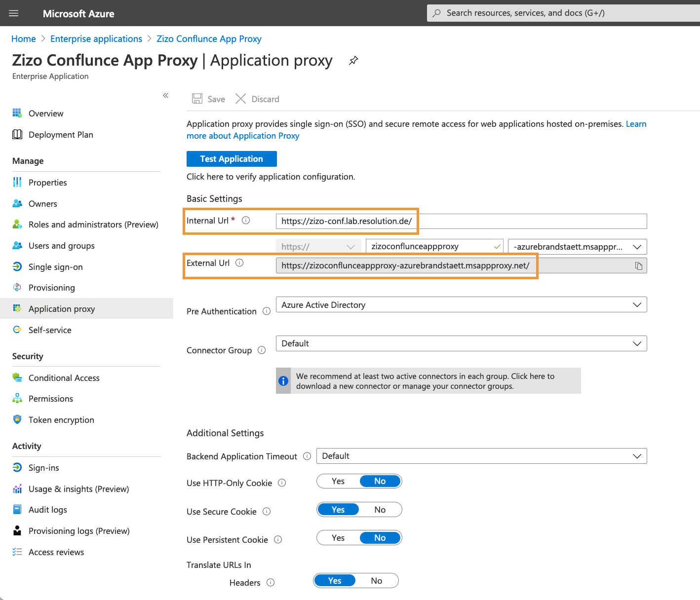Screen dimensions: 700x600
Task: Go to Enterprise applications breadcrumb
Action: pyautogui.click(x=96, y=39)
